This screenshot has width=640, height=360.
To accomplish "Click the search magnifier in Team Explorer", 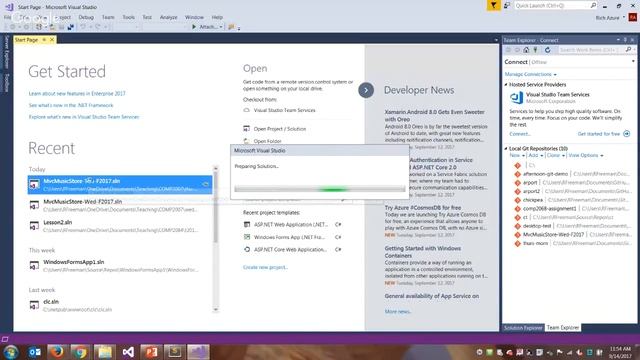I will click(628, 49).
